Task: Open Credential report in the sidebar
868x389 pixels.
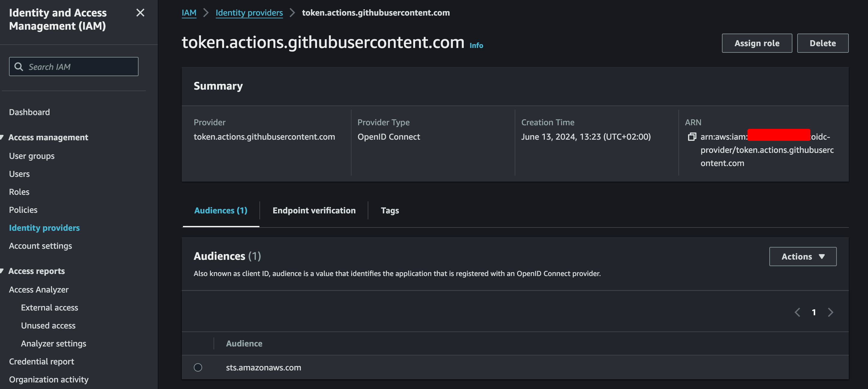Action: [x=41, y=362]
